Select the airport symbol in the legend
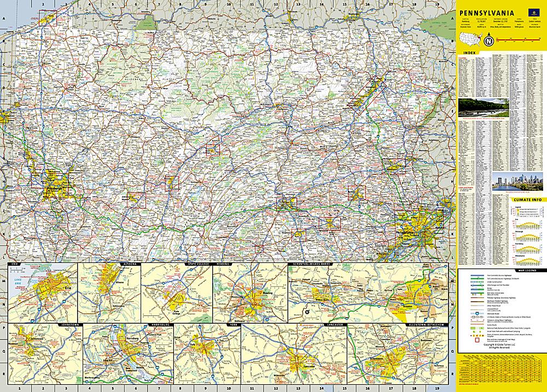Image resolution: width=547 pixels, height=392 pixels. coord(477,335)
